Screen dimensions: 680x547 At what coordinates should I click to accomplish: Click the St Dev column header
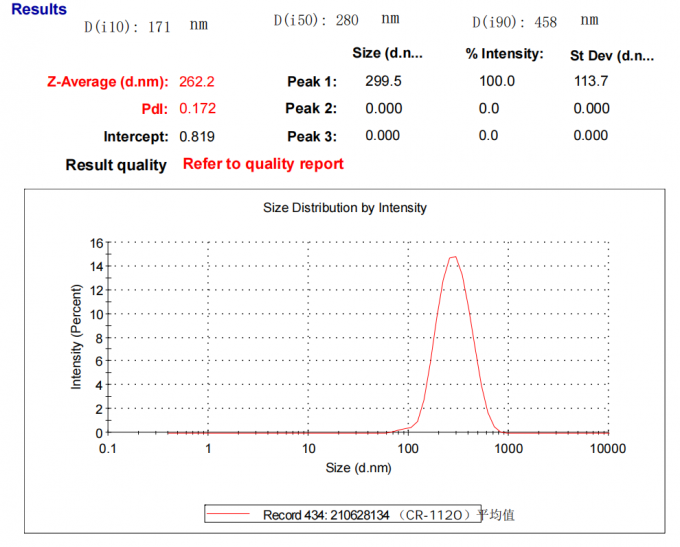tap(610, 56)
